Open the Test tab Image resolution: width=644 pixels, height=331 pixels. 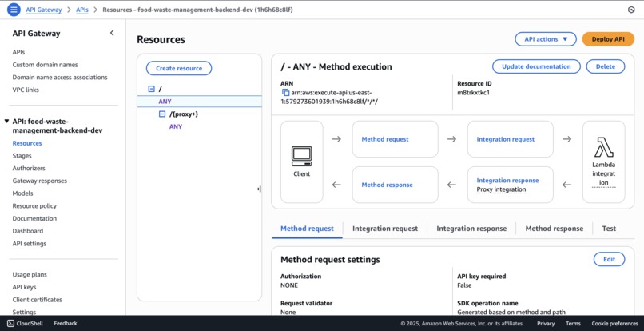point(609,229)
